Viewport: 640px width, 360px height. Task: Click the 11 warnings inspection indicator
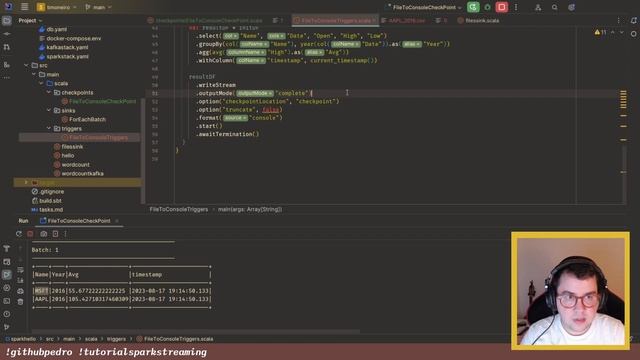tap(600, 32)
